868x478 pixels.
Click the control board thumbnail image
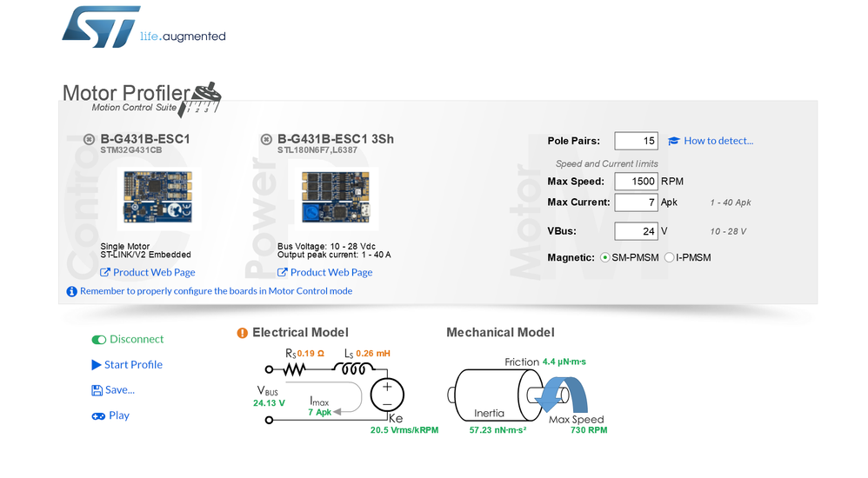tap(157, 197)
